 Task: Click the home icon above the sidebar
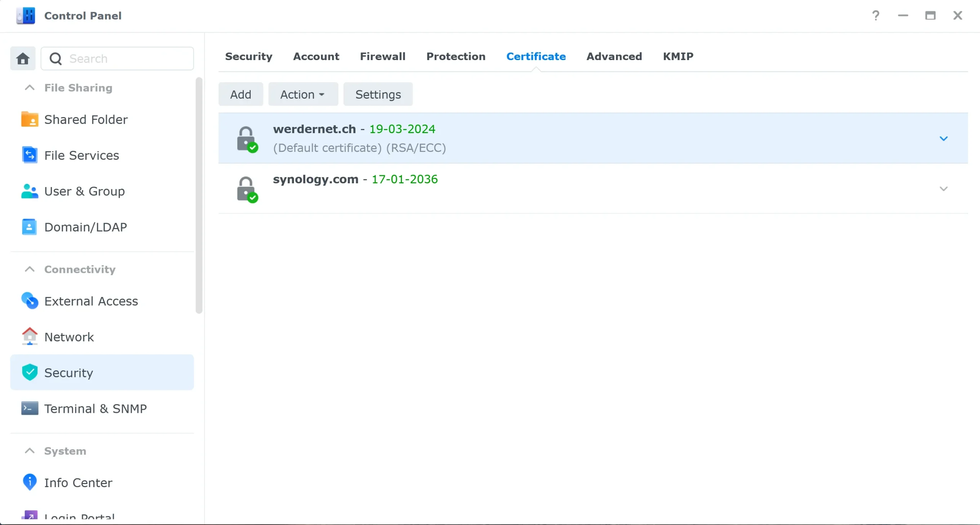click(x=23, y=58)
